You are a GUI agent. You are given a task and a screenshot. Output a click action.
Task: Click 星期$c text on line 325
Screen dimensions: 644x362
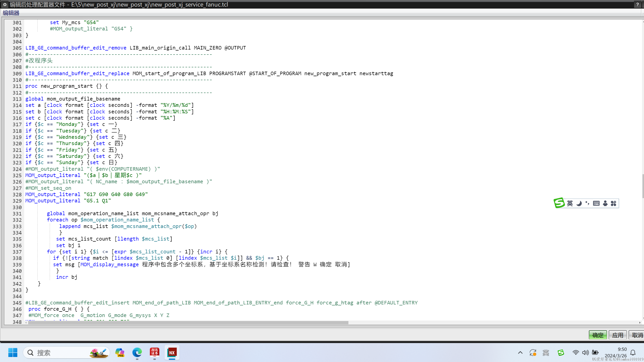click(x=124, y=175)
